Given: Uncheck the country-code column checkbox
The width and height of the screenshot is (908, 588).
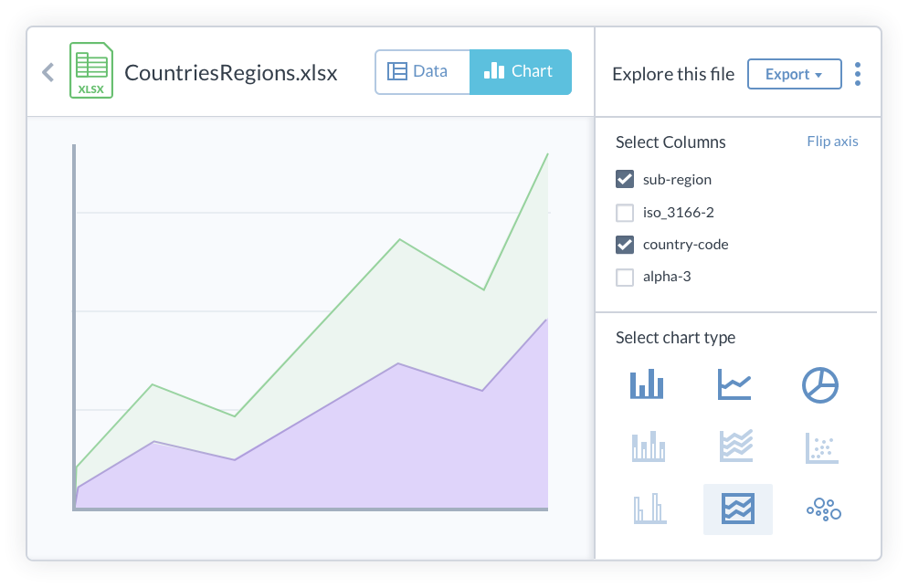Looking at the screenshot, I should [625, 245].
